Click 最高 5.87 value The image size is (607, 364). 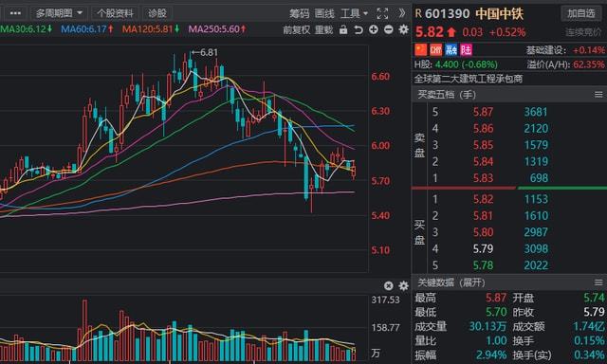click(496, 298)
